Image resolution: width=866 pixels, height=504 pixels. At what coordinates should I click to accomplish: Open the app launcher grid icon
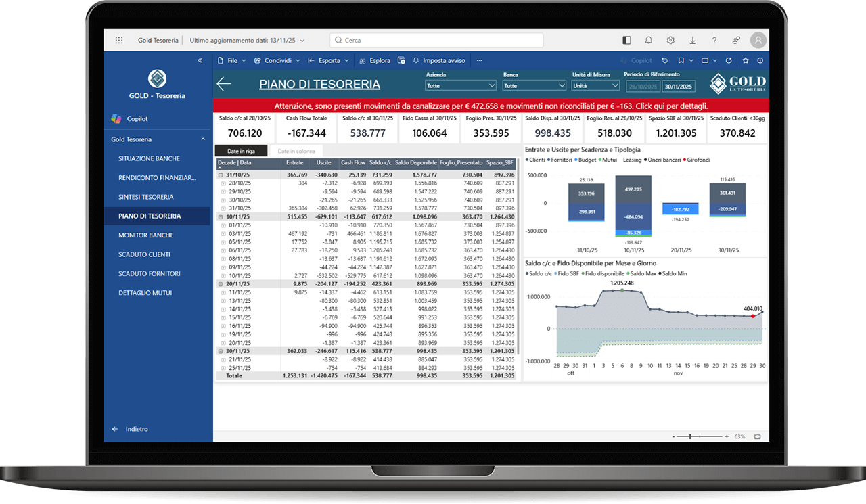coord(119,41)
